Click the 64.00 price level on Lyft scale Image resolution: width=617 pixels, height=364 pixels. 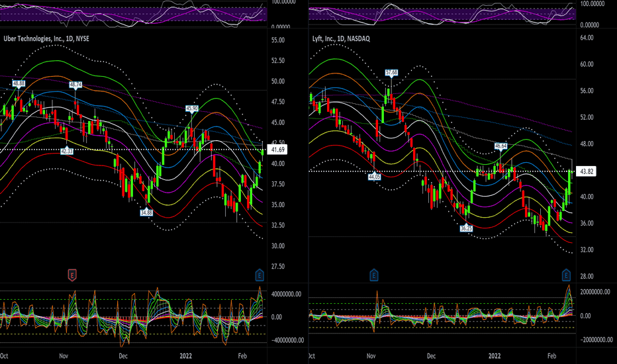(x=587, y=38)
